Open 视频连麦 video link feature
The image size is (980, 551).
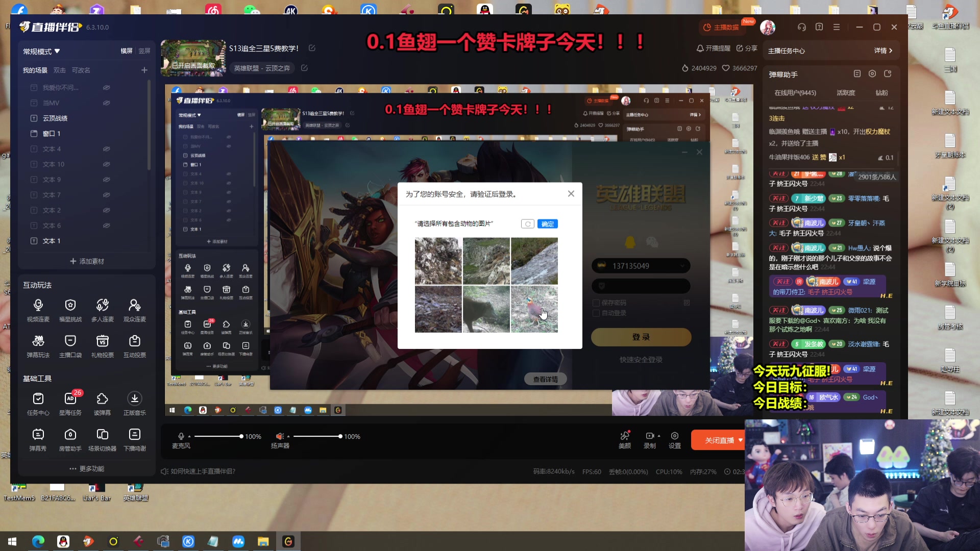pos(38,311)
